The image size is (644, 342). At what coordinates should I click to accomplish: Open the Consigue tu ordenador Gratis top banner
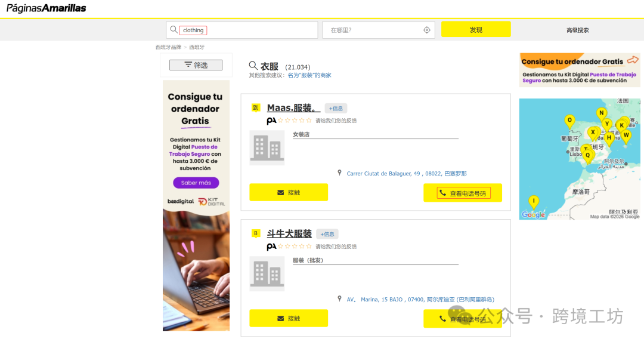tap(580, 70)
